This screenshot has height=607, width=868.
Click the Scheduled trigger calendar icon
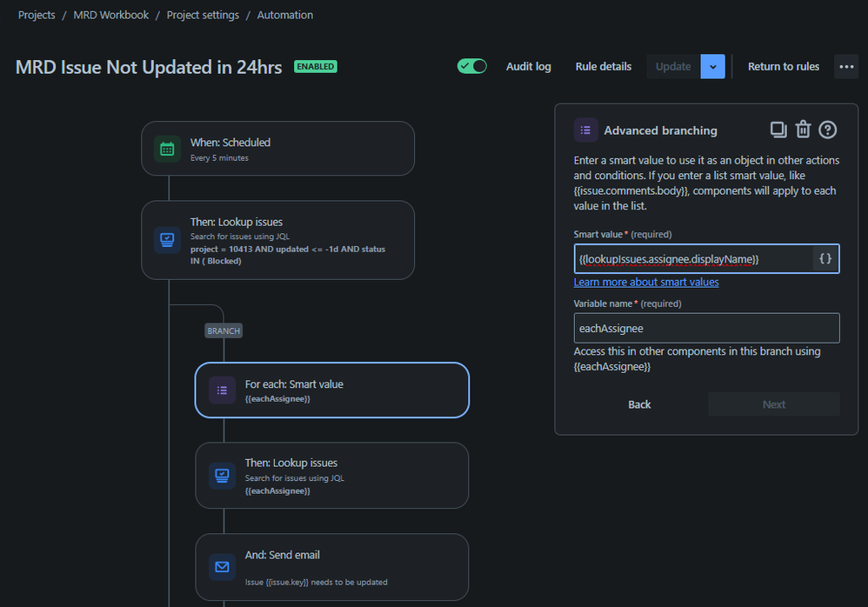(167, 148)
